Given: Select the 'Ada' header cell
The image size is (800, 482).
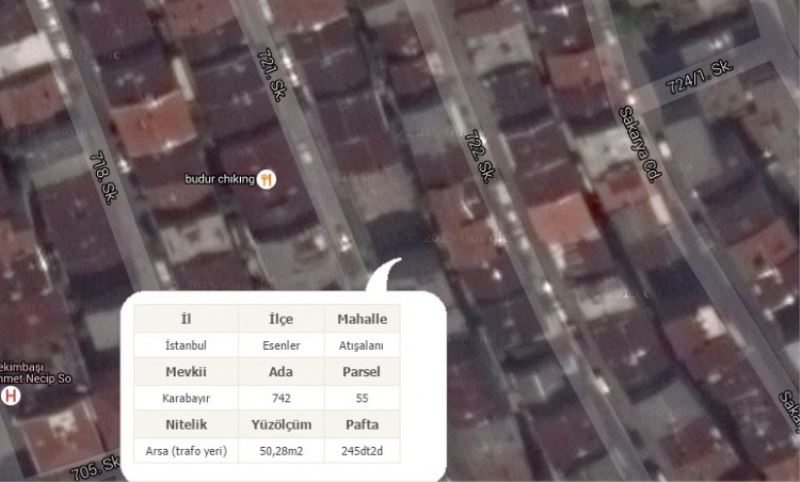Looking at the screenshot, I should point(281,372).
